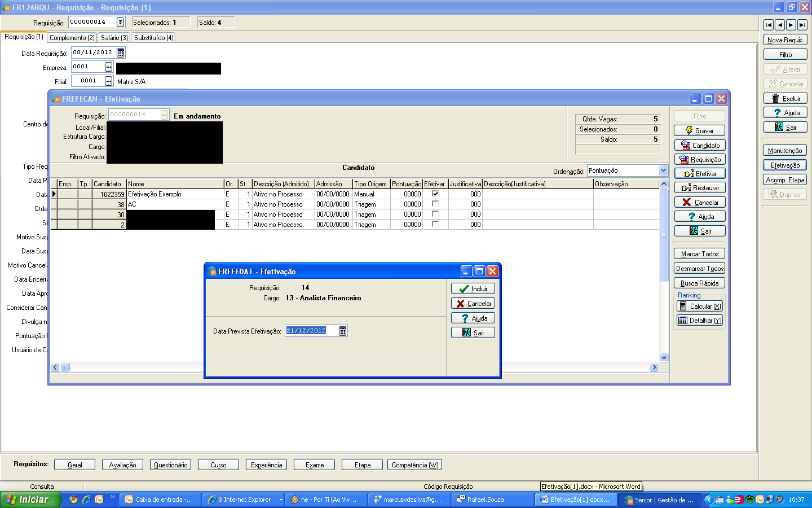This screenshot has height=508, width=812.
Task: Click Cancelar button in FREFECAN window
Action: point(700,202)
